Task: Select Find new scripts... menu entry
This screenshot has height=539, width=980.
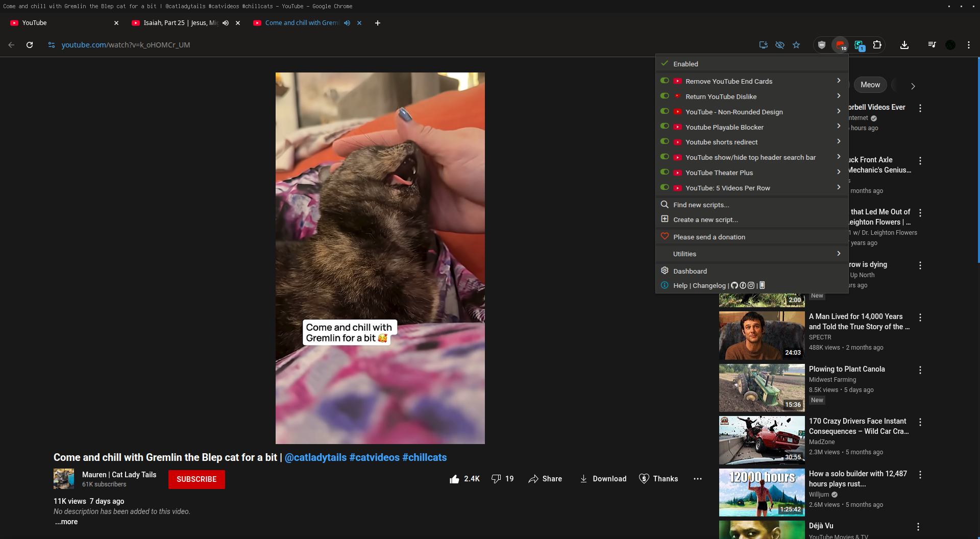Action: (x=752, y=205)
